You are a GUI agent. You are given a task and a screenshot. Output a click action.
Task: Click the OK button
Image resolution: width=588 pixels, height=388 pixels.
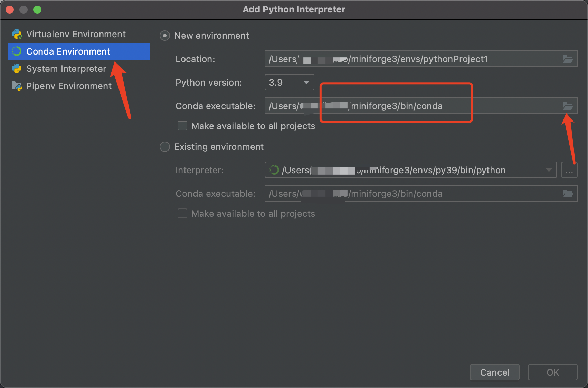(553, 372)
